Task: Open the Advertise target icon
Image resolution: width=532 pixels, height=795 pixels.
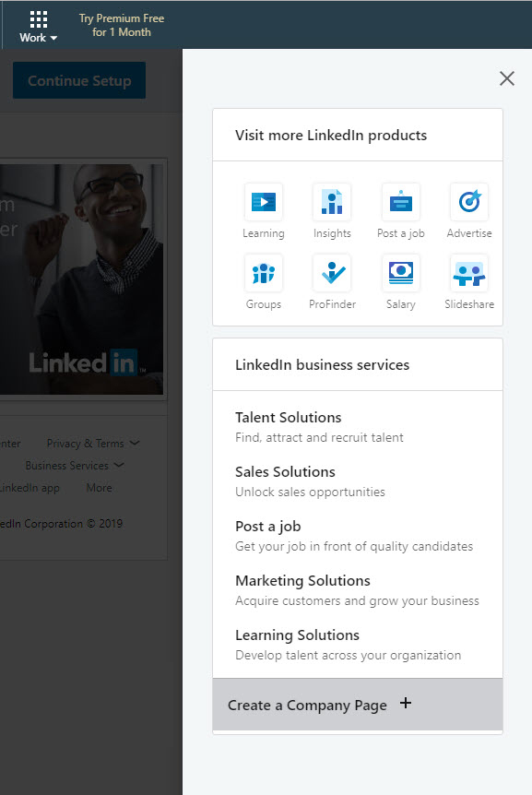Action: pos(469,202)
